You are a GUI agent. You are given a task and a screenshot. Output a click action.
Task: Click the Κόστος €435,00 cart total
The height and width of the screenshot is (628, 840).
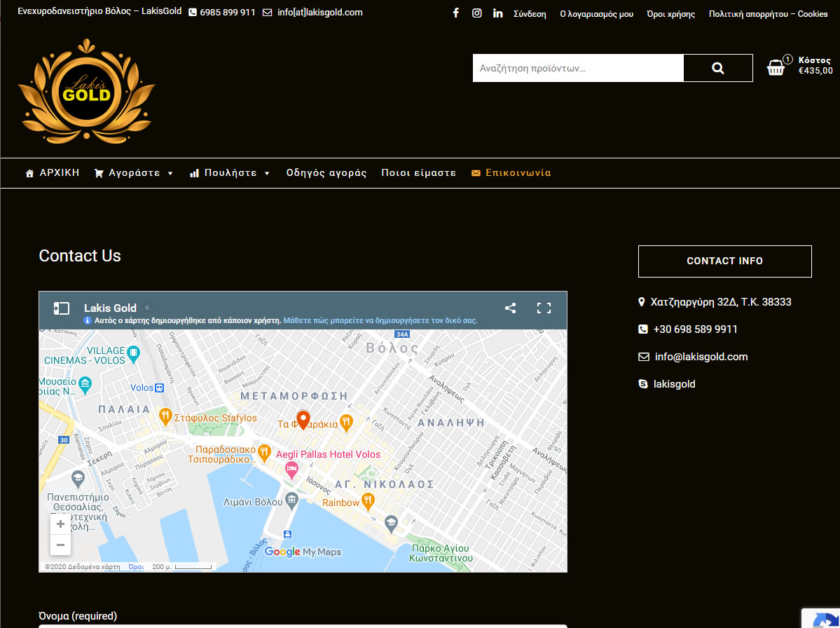pos(815,65)
